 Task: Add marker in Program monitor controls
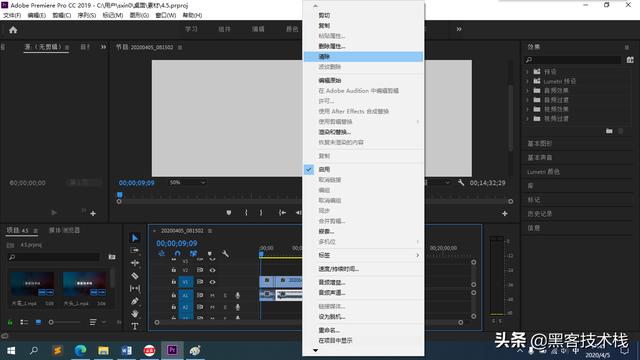click(229, 213)
